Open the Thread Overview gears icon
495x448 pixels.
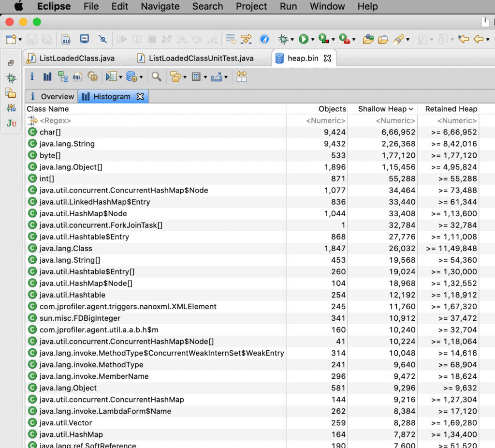tap(92, 76)
